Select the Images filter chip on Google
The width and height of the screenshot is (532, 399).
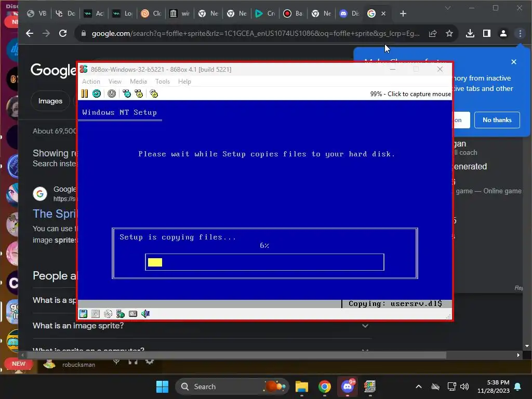pyautogui.click(x=50, y=101)
